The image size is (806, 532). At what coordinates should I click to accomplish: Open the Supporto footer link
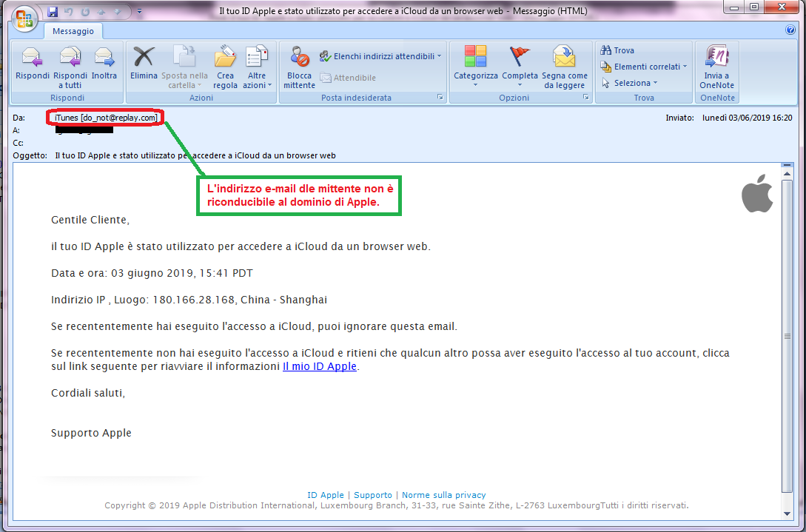373,495
